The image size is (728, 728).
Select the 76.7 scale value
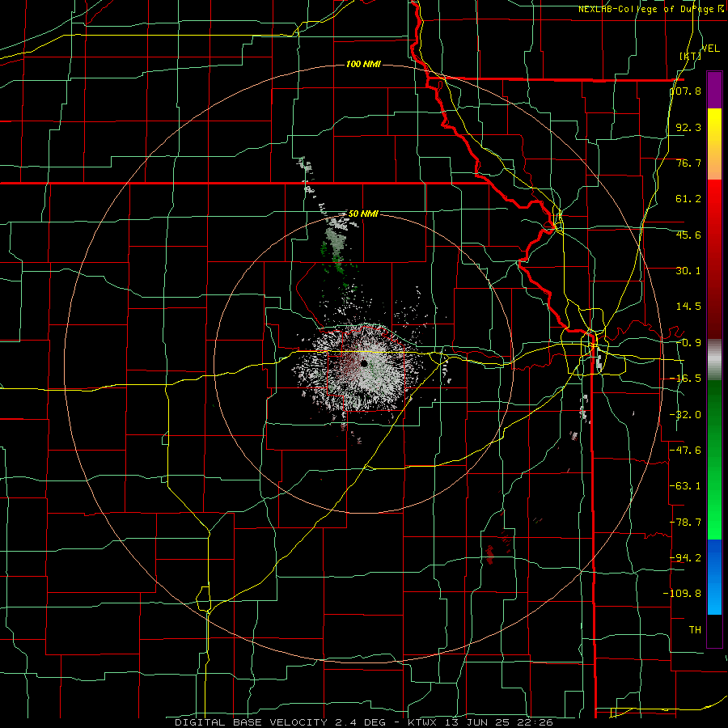click(688, 163)
